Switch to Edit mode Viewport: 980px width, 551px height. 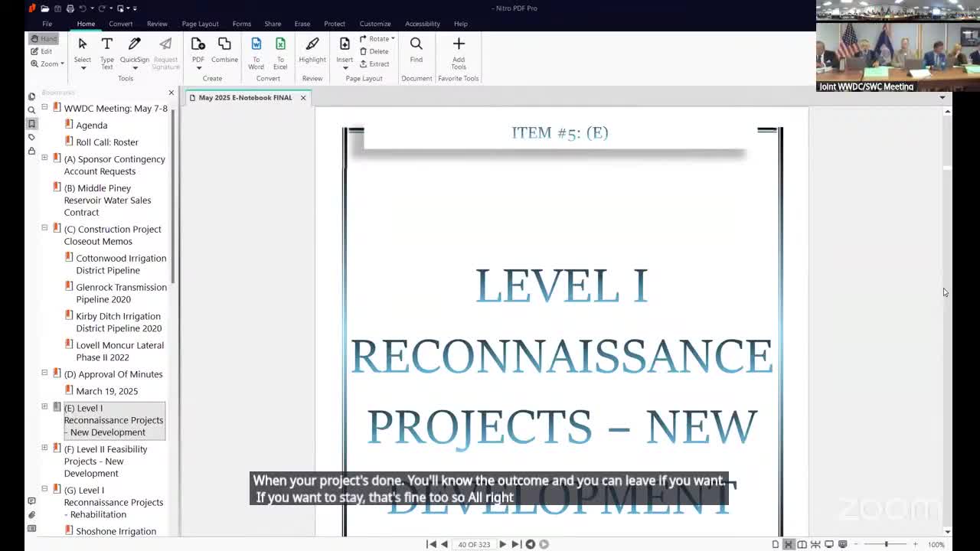click(x=42, y=51)
